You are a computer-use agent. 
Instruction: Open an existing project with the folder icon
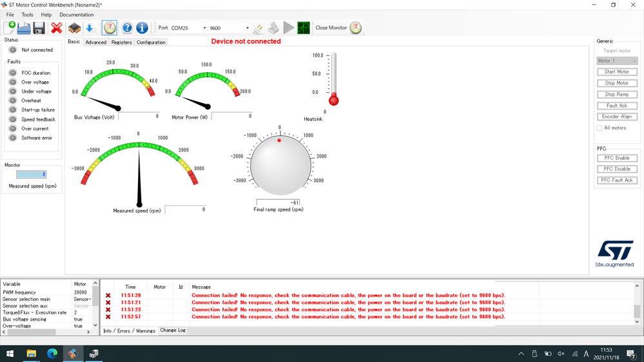pos(24,28)
